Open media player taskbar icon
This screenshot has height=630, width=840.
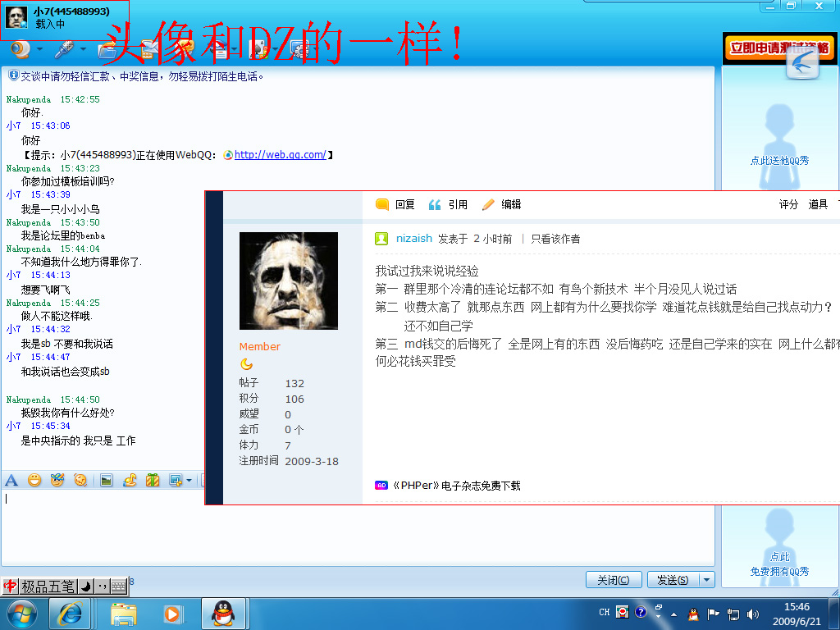point(172,614)
